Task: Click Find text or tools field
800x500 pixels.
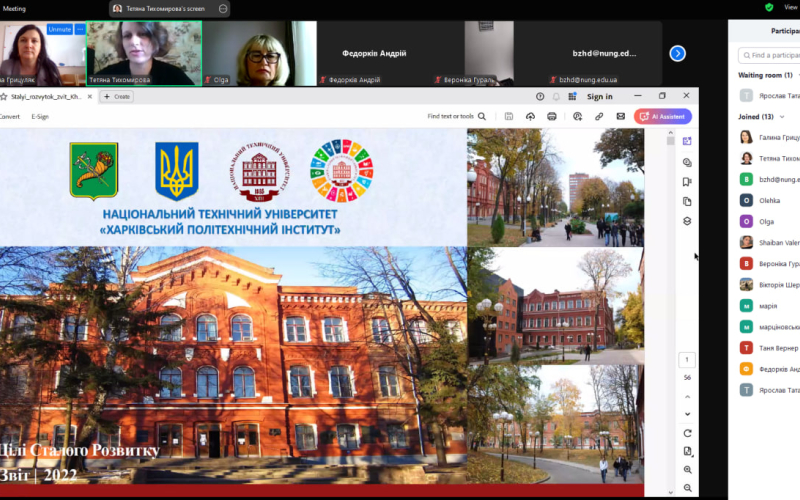Action: point(451,116)
